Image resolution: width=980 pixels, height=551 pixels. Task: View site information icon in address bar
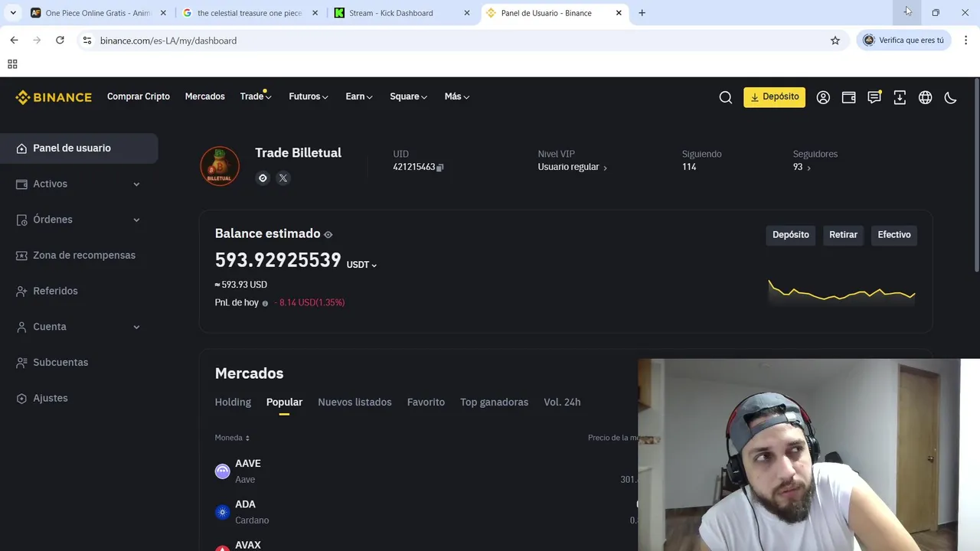pos(87,41)
